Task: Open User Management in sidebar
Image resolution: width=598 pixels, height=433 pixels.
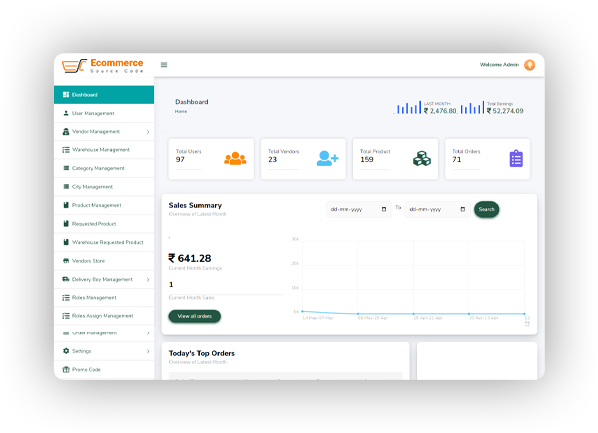Action: tap(104, 113)
